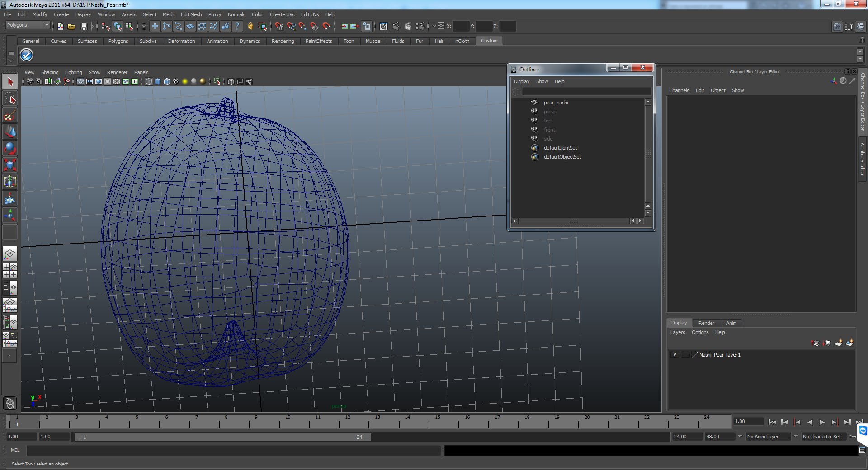Switch to the Rendering shelf tab
The height and width of the screenshot is (470, 868).
pyautogui.click(x=283, y=41)
